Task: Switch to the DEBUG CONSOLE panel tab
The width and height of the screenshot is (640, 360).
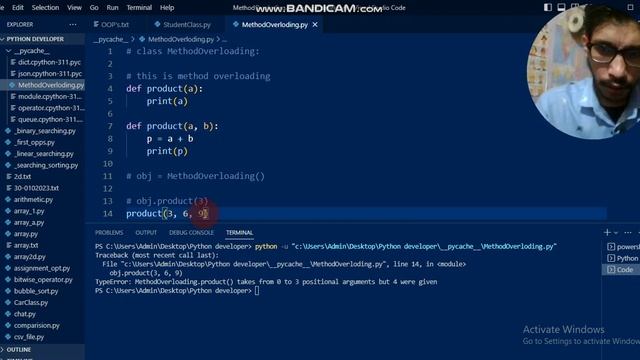Action: point(191,232)
